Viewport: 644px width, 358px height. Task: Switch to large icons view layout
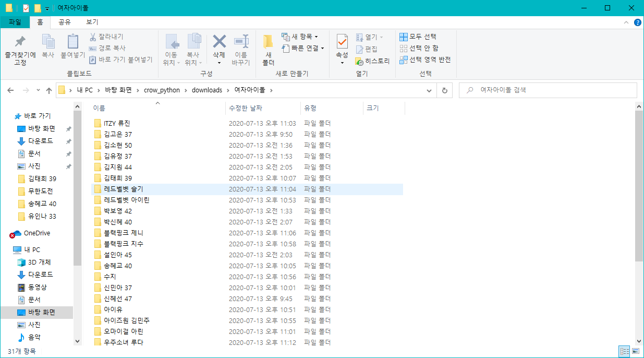(635, 351)
